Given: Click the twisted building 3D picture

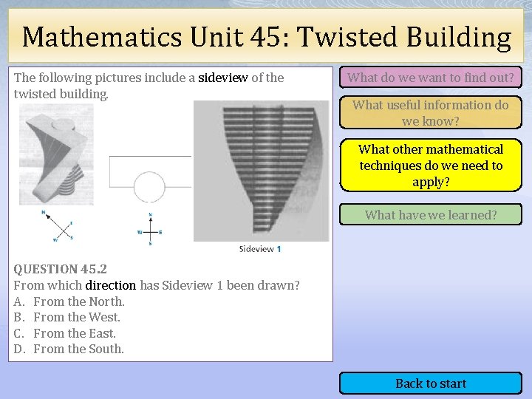Looking at the screenshot, I should (x=56, y=154).
